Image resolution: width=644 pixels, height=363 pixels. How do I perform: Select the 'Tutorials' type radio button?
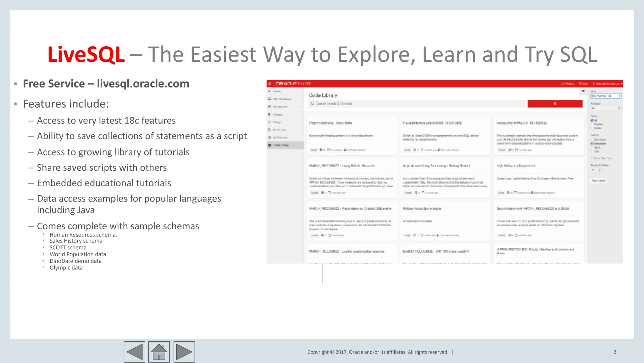coord(592,124)
